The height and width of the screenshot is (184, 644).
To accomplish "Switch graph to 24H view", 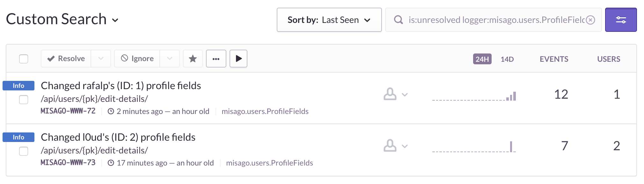I will click(482, 59).
